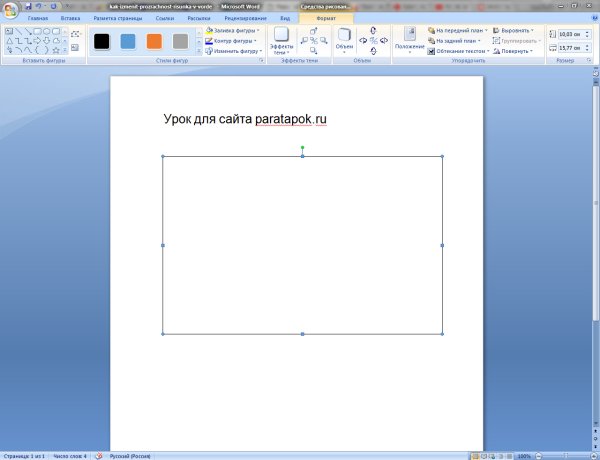Click На передний план button
Viewport: 600px width, 460px height.
(456, 31)
